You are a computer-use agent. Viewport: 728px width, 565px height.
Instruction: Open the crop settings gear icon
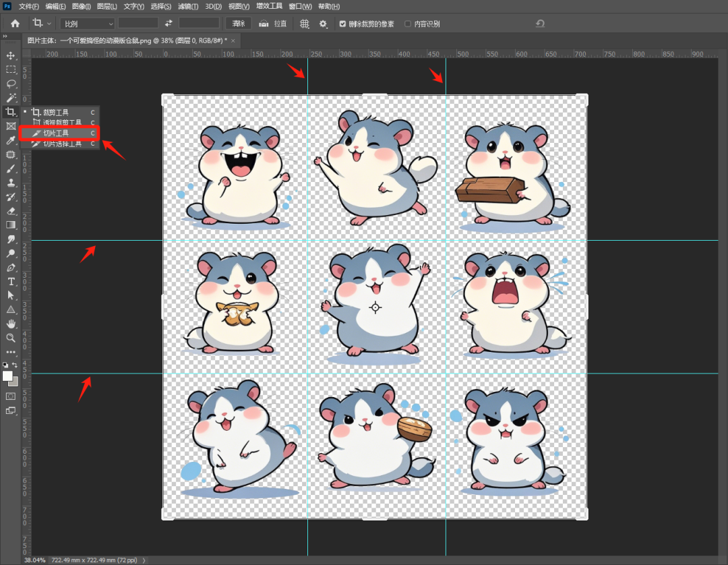point(322,24)
